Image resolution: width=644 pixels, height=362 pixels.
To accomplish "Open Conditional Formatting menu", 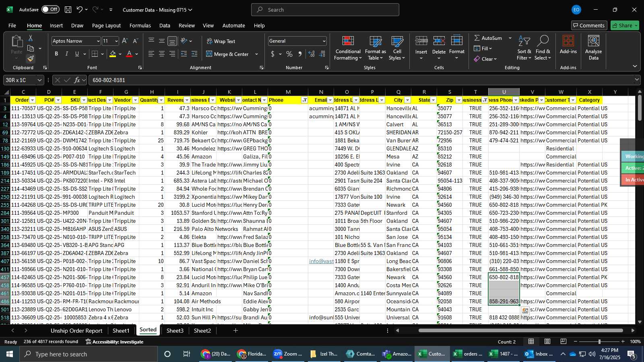I will click(x=348, y=48).
